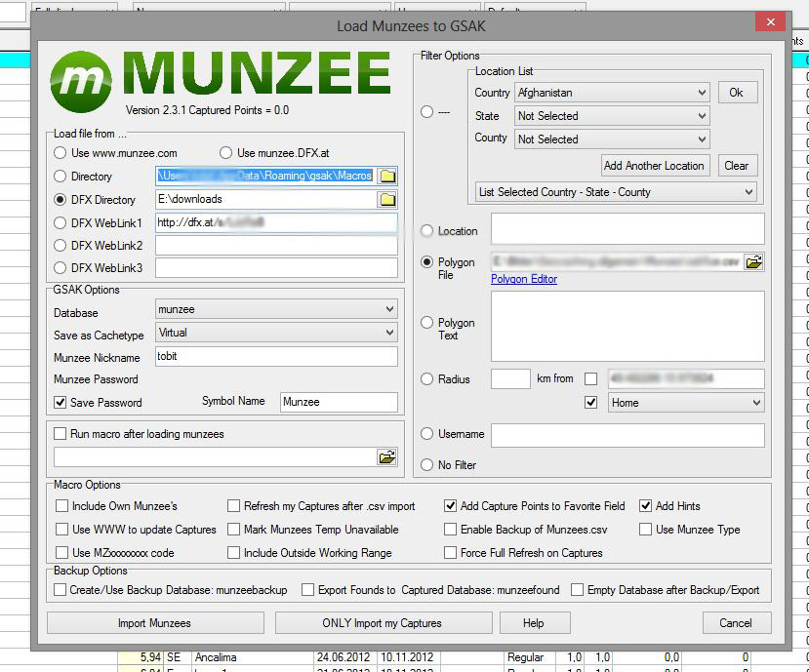Open the State dropdown

tap(612, 116)
